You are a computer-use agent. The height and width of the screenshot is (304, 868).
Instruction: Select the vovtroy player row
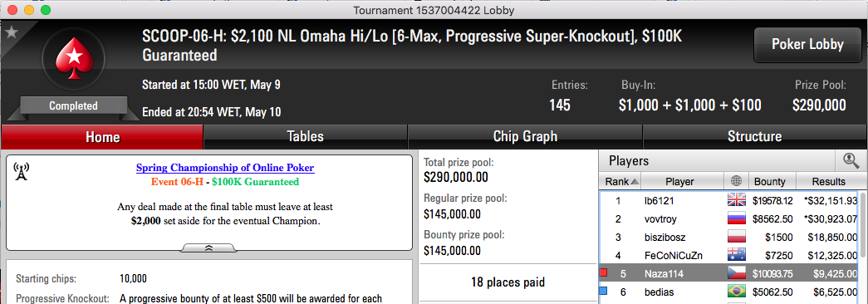point(729,218)
